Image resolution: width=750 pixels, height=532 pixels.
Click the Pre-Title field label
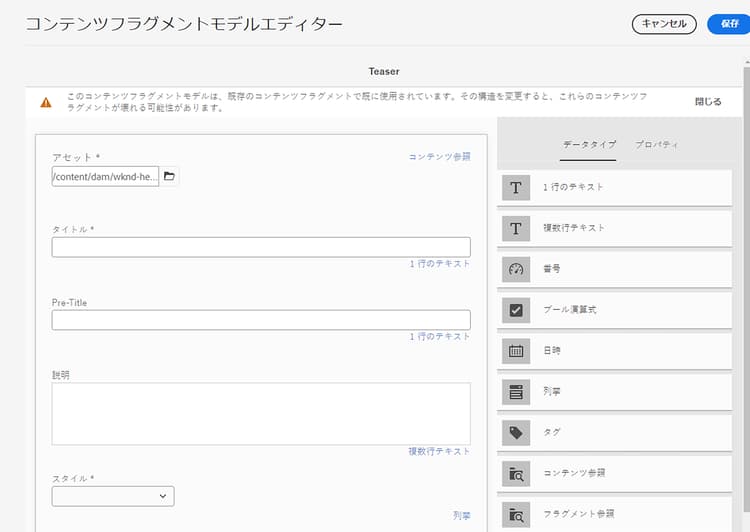(69, 303)
